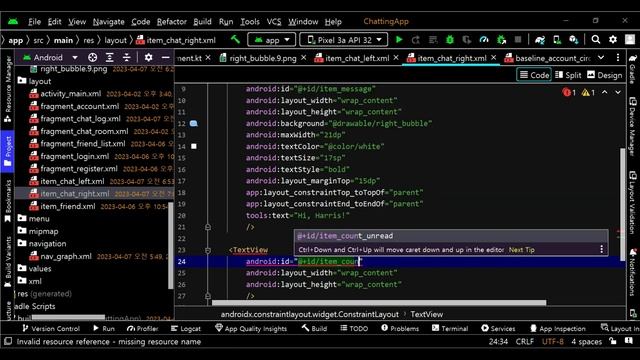
Task: Click the Attach Debugger to Android Process icon
Action: (502, 40)
